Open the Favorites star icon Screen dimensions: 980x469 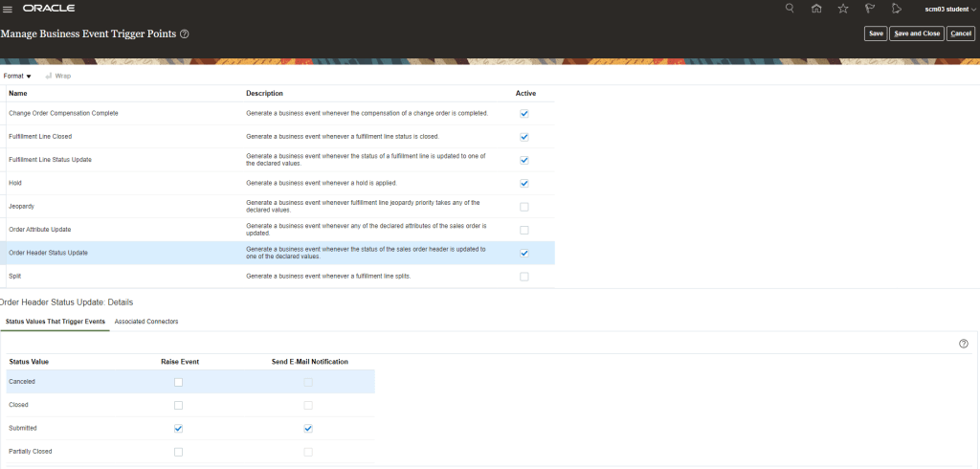pyautogui.click(x=843, y=9)
